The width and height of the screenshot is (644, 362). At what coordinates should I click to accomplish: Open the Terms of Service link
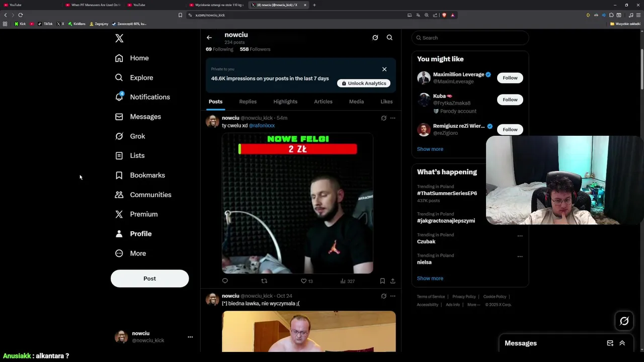pyautogui.click(x=431, y=297)
